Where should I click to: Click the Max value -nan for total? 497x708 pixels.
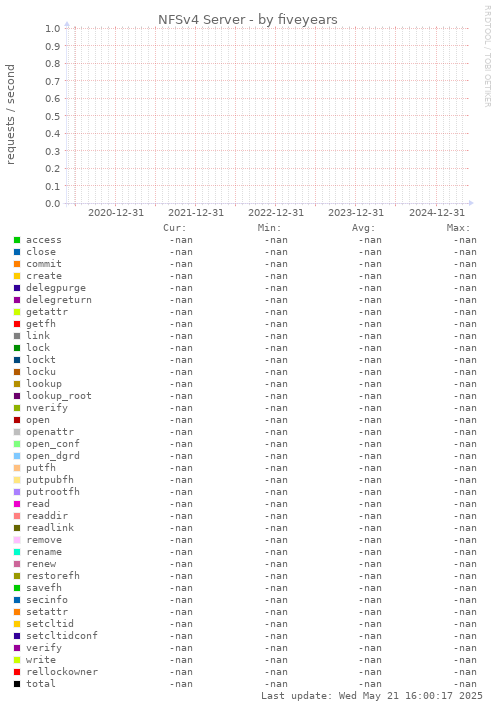465,684
